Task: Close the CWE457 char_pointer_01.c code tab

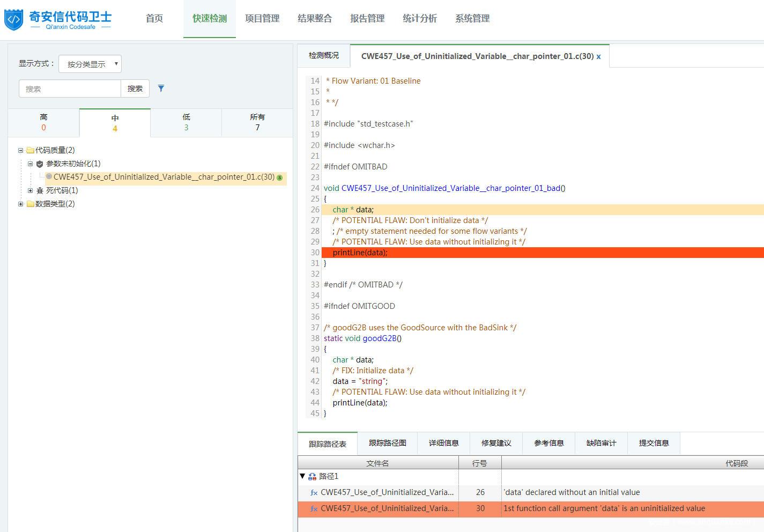Action: [598, 57]
